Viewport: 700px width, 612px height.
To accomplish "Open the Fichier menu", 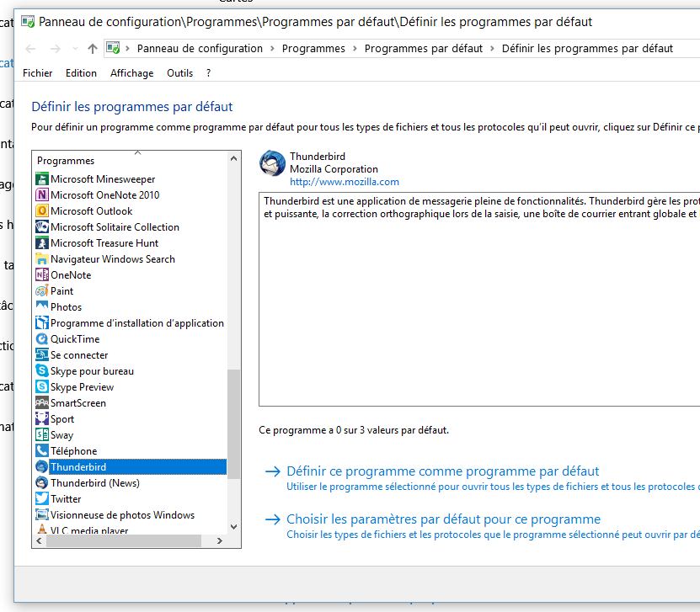I will (38, 73).
